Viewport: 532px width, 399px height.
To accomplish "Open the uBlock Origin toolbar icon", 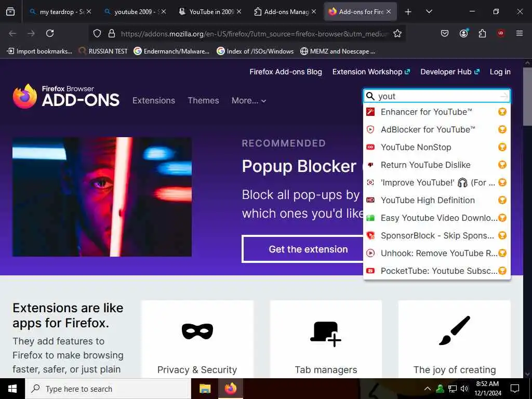I will click(500, 33).
